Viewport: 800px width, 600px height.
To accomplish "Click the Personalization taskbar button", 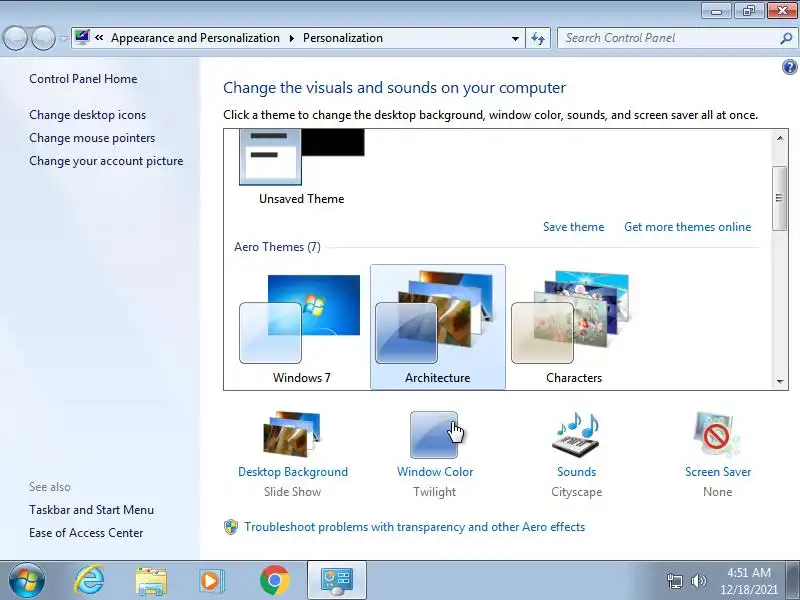I will 337,581.
